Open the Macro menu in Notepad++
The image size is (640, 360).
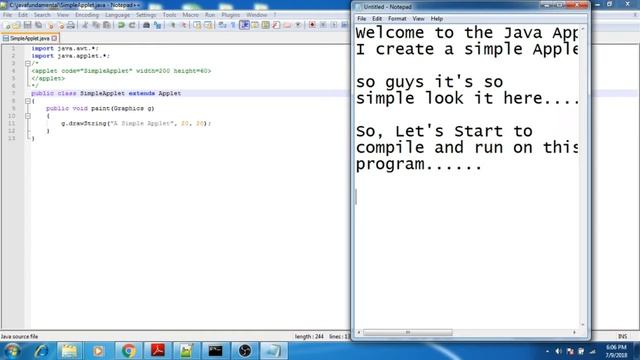[190, 15]
